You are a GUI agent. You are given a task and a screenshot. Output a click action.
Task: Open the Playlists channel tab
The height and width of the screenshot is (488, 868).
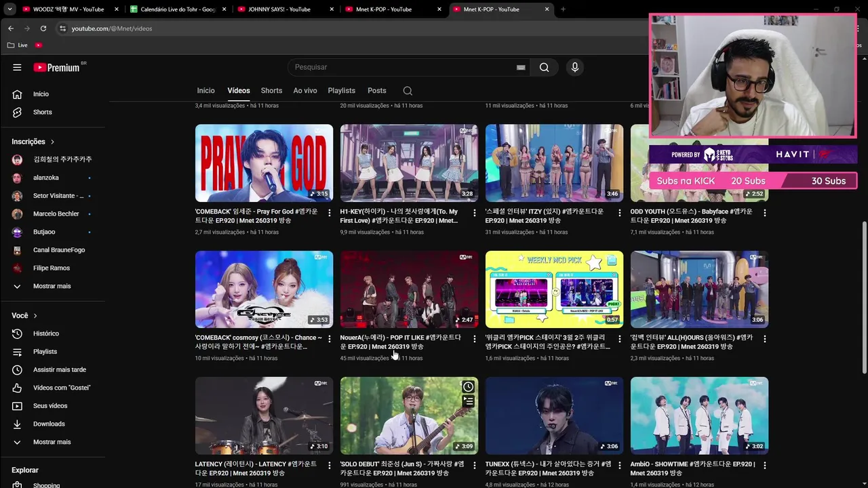coord(341,91)
